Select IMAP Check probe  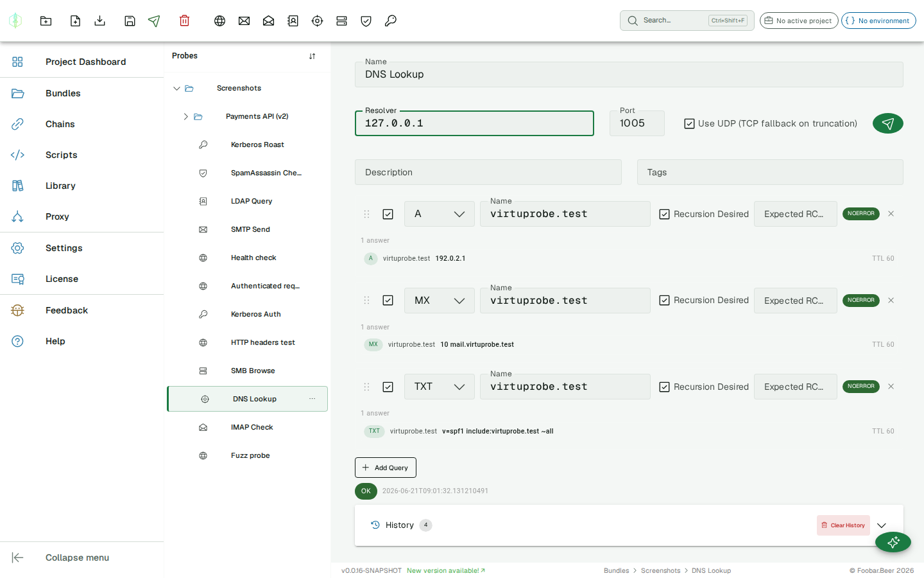click(248, 427)
